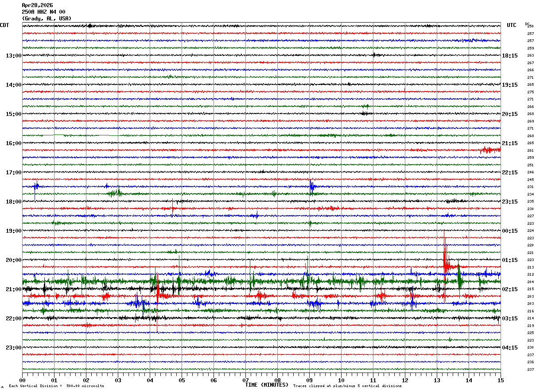Click the 13:00 CDT time label
Viewport: 536px width, 392px height.
coord(13,56)
